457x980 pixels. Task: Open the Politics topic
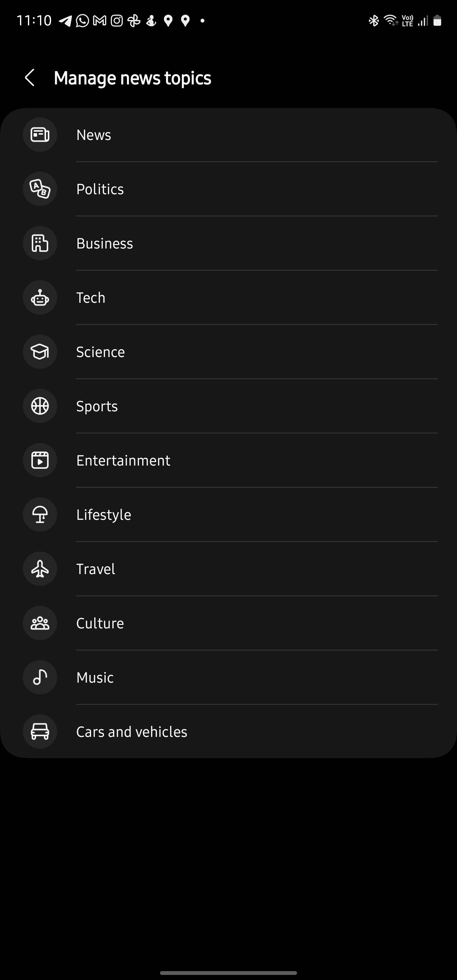100,189
